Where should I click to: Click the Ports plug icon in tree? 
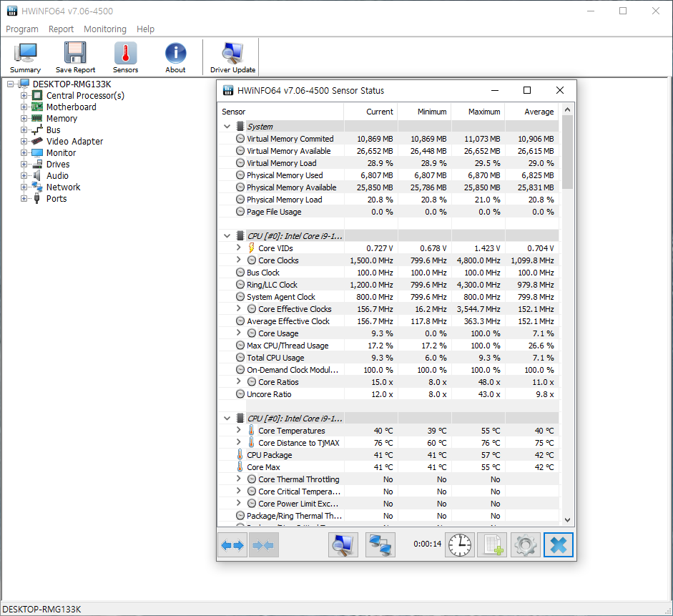pos(37,198)
